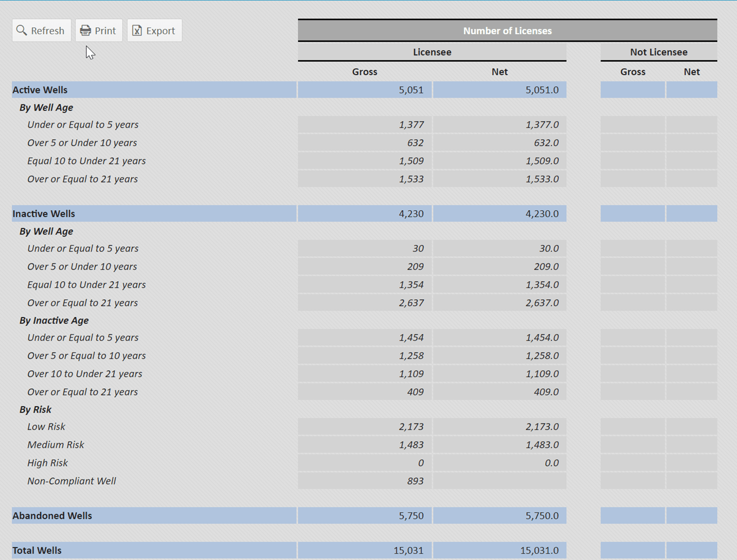Click the Licensee column header
Screen dimensions: 737x560
(x=432, y=52)
